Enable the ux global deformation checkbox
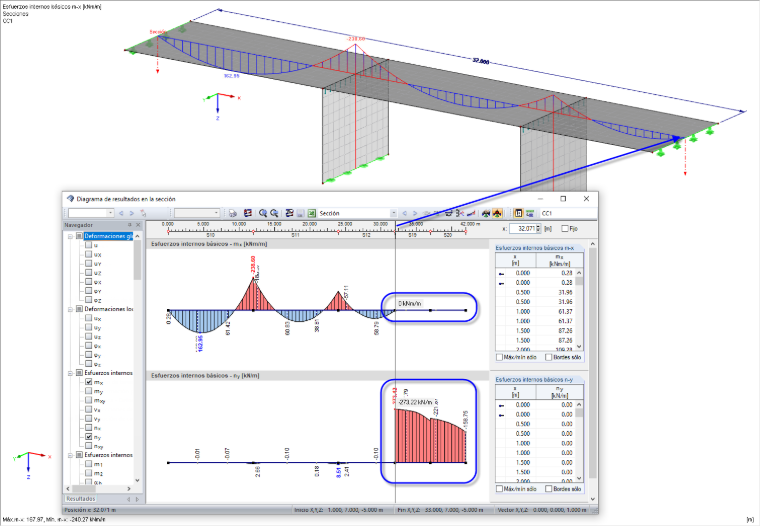Image resolution: width=760 pixels, height=526 pixels. 89,255
